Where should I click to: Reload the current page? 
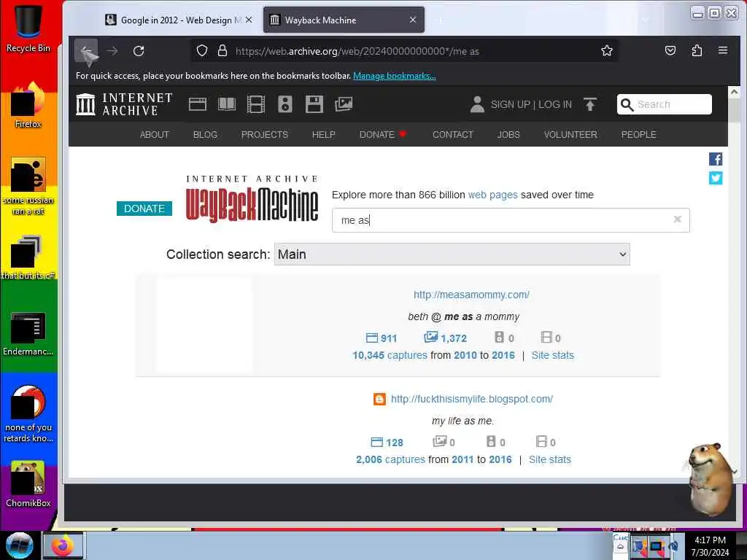[x=139, y=51]
